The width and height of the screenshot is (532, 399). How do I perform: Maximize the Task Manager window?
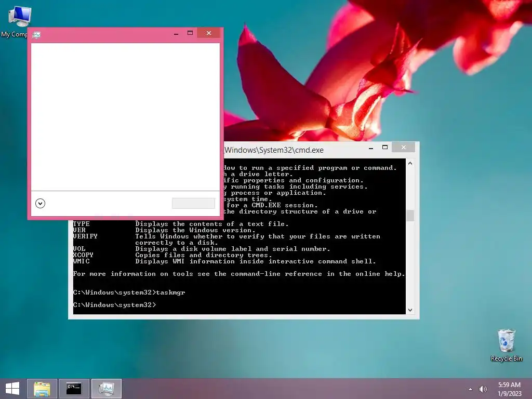tap(190, 33)
